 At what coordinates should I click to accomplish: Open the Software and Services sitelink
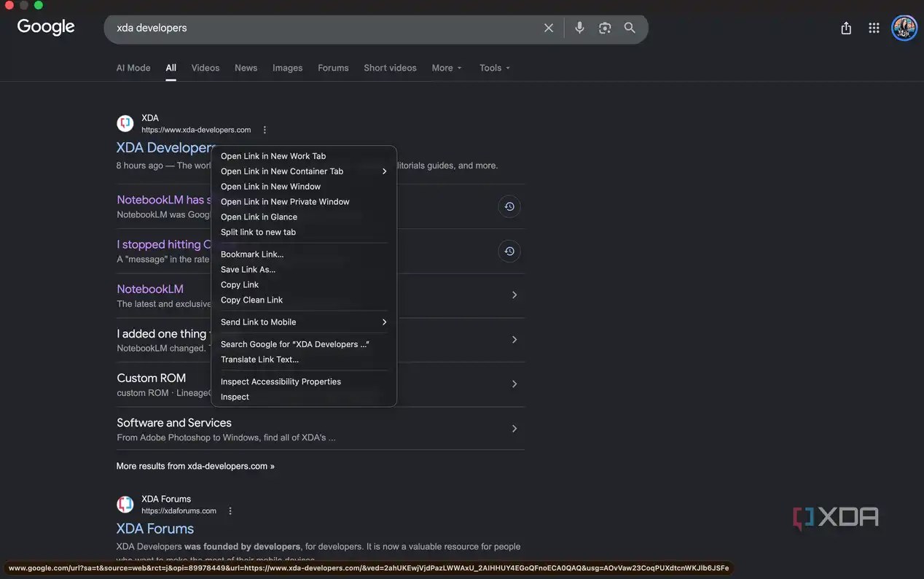point(174,422)
